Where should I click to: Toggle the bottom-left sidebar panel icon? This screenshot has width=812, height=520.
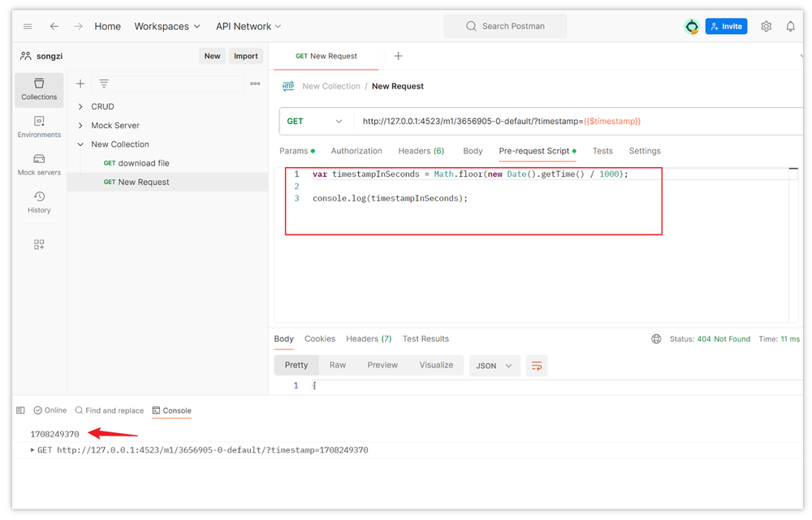click(x=21, y=410)
